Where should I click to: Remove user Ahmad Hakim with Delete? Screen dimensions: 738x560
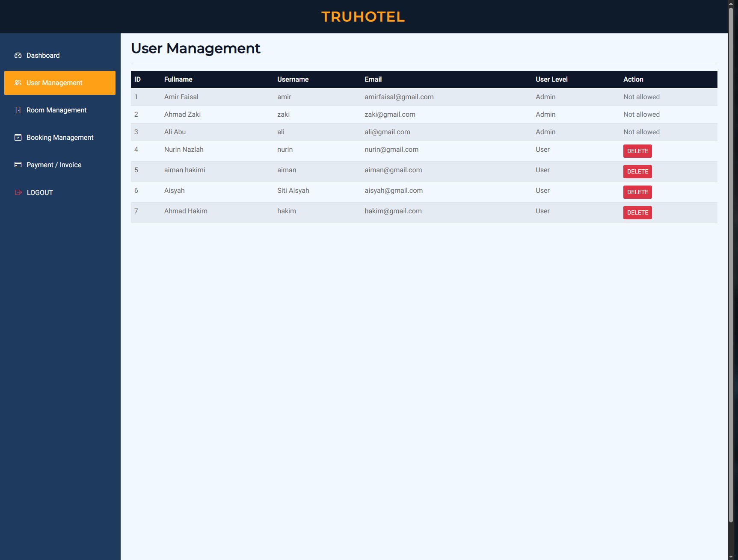point(637,212)
